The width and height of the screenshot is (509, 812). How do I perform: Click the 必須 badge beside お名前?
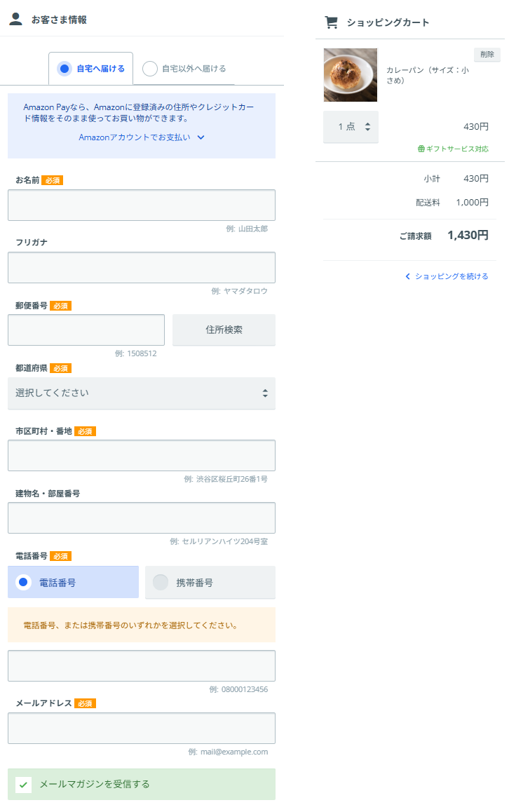[53, 180]
